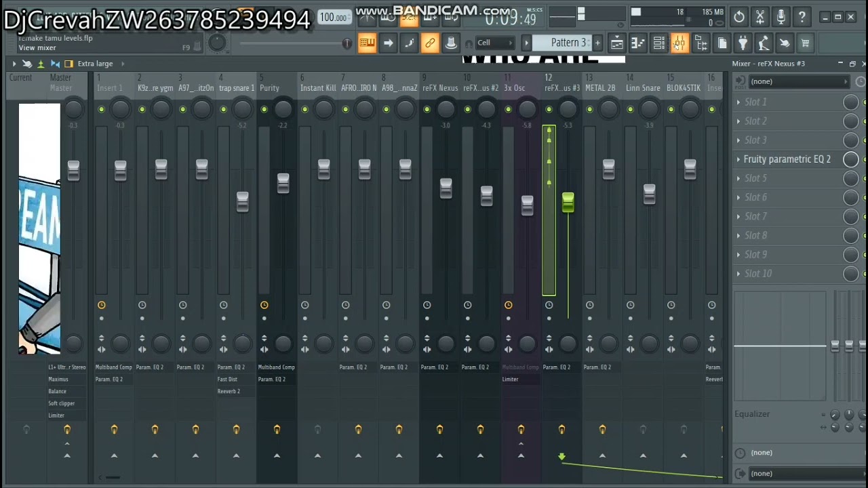Mute the Purity mixer track
The width and height of the screenshot is (868, 488).
[x=264, y=109]
